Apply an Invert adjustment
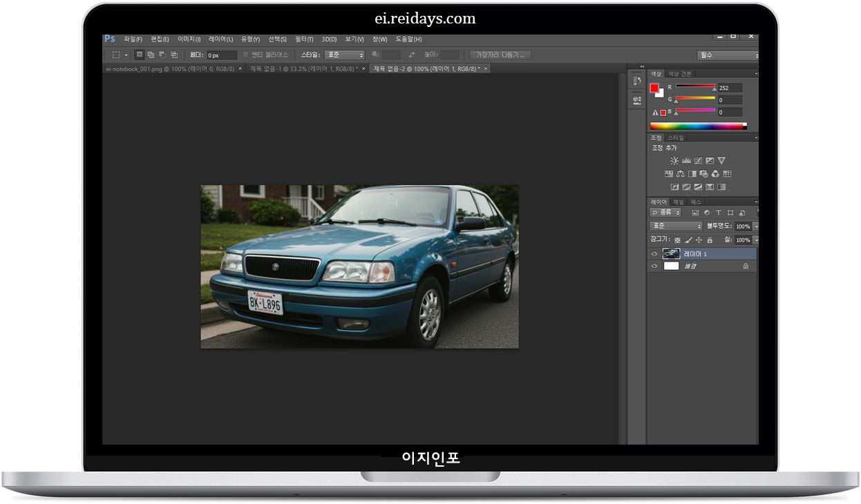Screen dimensions: 861x504 [675, 186]
